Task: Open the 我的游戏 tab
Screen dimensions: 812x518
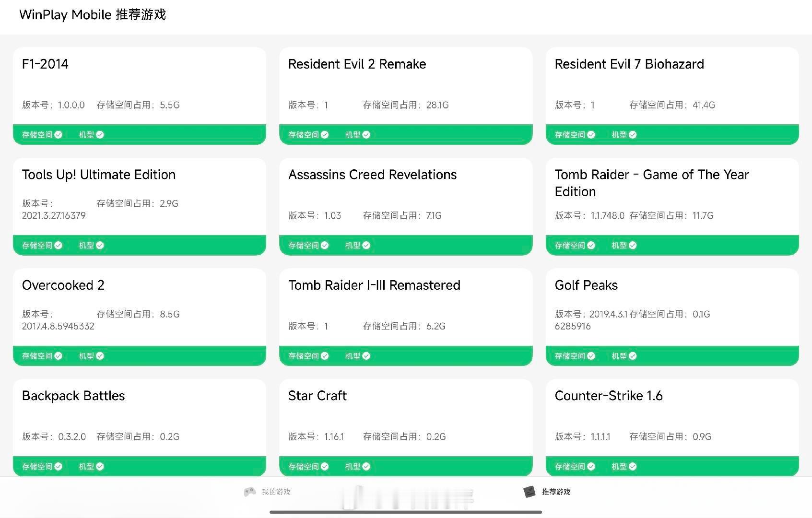Action: [267, 492]
